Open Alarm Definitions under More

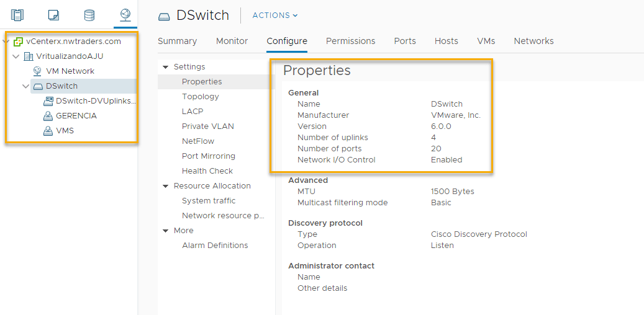215,246
